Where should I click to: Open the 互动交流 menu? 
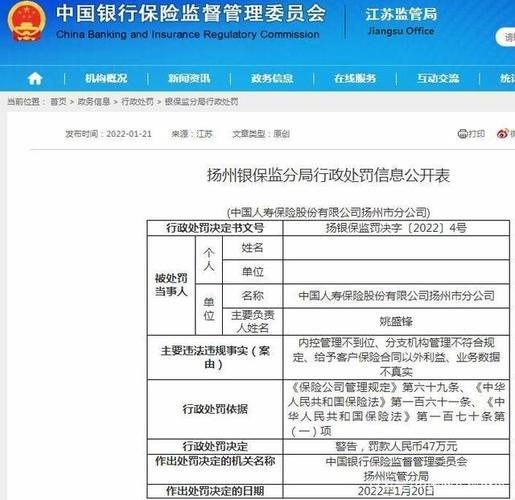click(x=438, y=79)
